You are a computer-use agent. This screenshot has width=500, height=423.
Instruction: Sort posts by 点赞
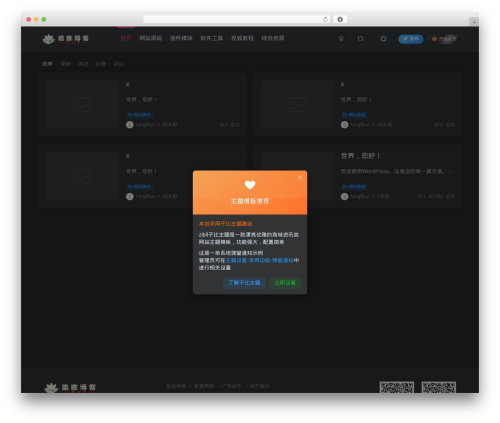[x=101, y=64]
